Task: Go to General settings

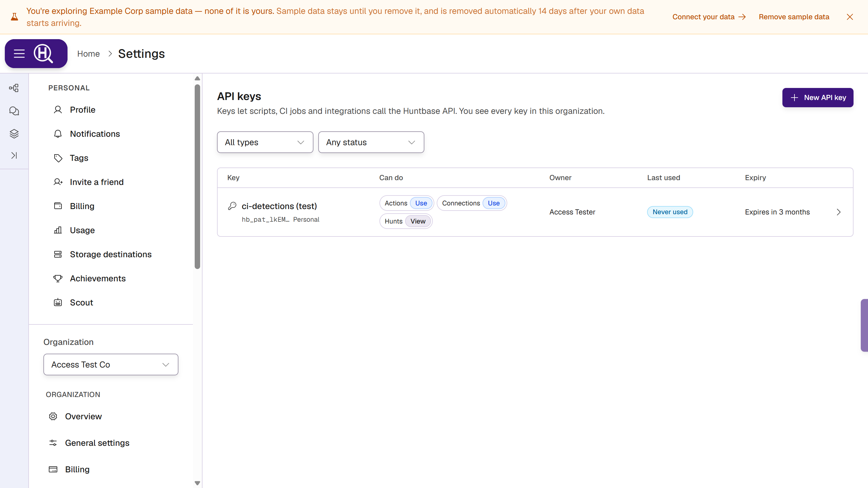Action: (x=97, y=443)
